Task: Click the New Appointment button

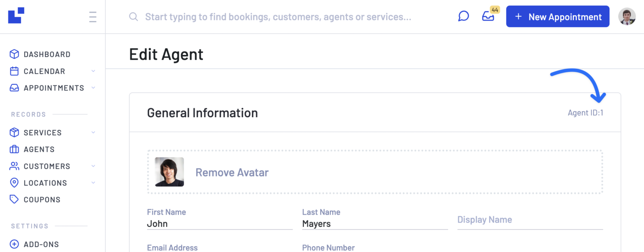Action: (x=558, y=16)
